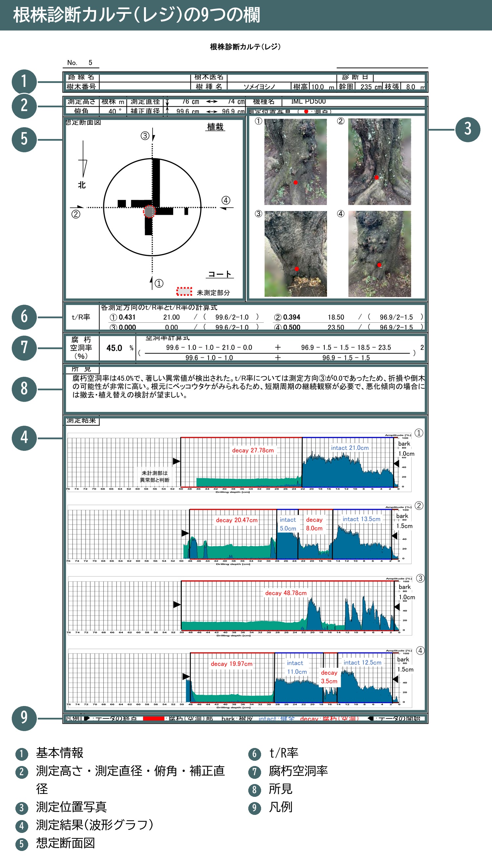Select the 'decay 48.78cm' label in graph ③
Image resolution: width=492 pixels, height=868 pixels.
pos(286,593)
